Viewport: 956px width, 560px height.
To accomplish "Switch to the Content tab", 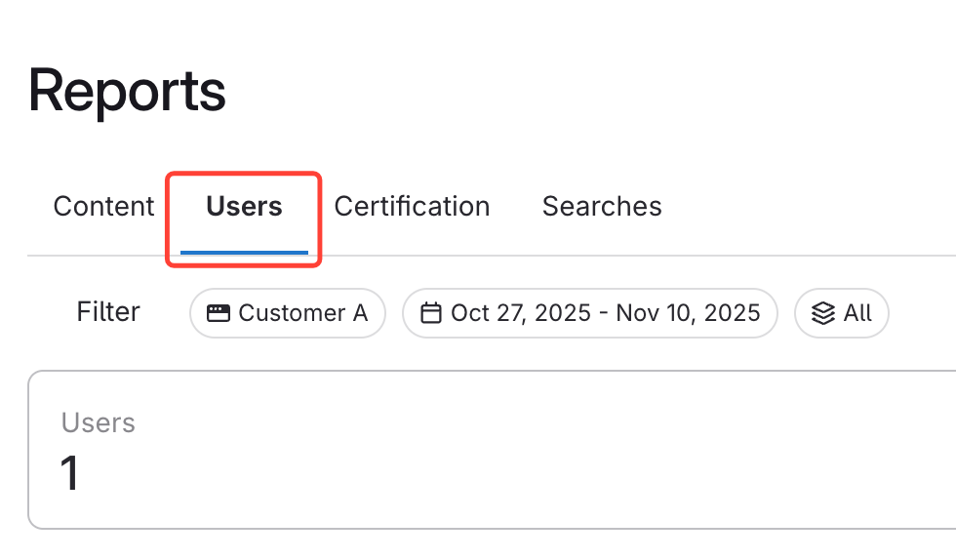I will pos(103,207).
